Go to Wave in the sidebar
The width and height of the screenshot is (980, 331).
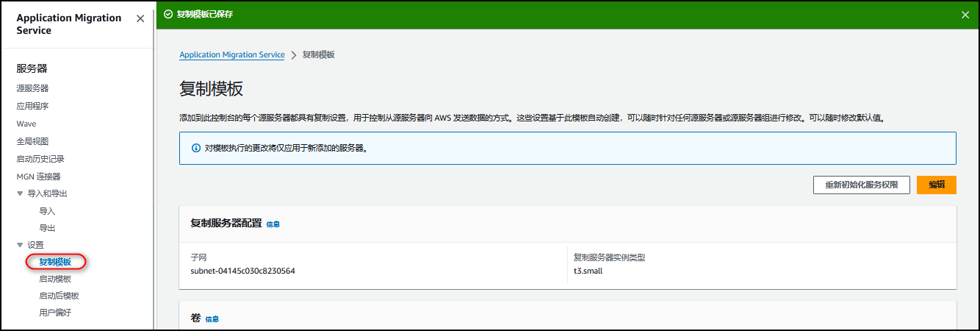[26, 124]
